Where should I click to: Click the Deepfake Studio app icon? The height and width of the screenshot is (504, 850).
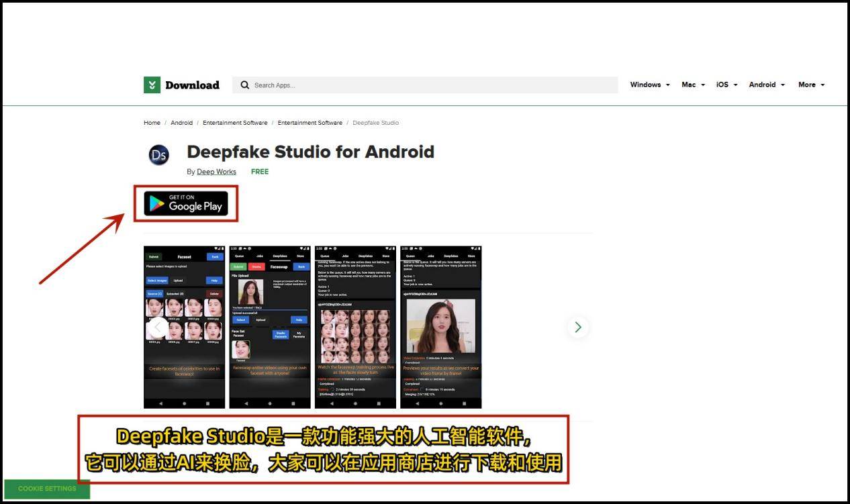pyautogui.click(x=159, y=156)
